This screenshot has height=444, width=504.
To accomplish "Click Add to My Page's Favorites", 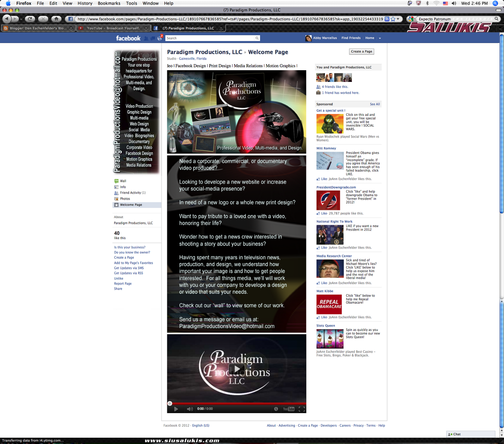I will coord(134,263).
